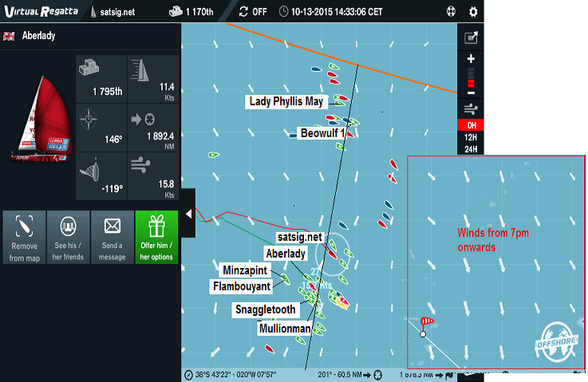This screenshot has width=588, height=382.
Task: Click the Offshore globe logo
Action: [x=557, y=342]
